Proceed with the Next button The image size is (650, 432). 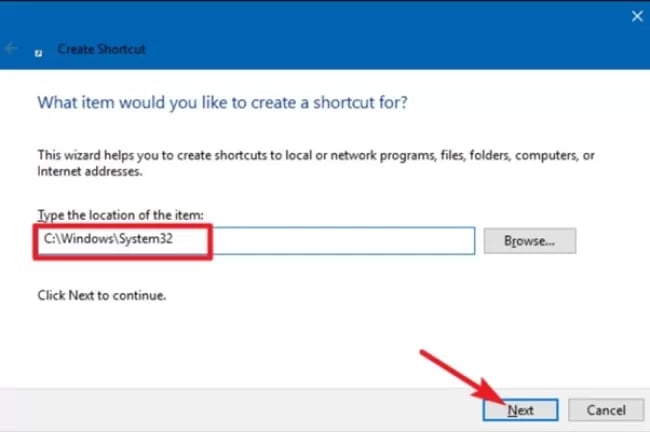[x=520, y=410]
